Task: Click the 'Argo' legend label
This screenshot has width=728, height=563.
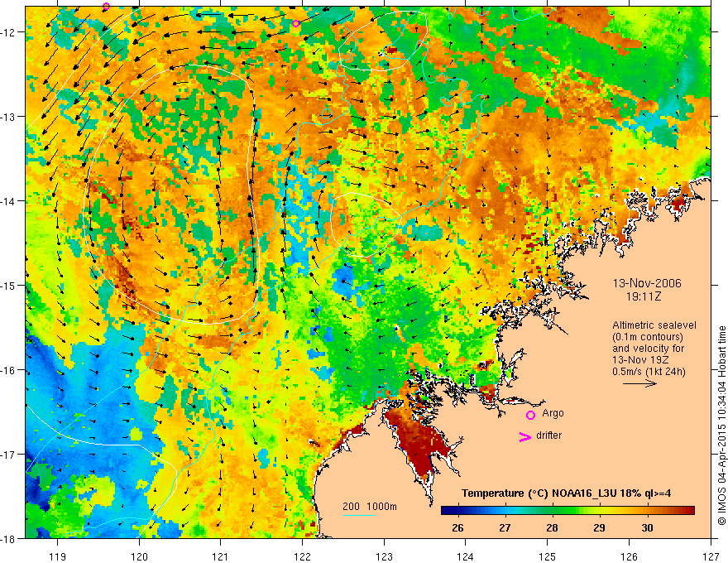Action: click(x=553, y=413)
